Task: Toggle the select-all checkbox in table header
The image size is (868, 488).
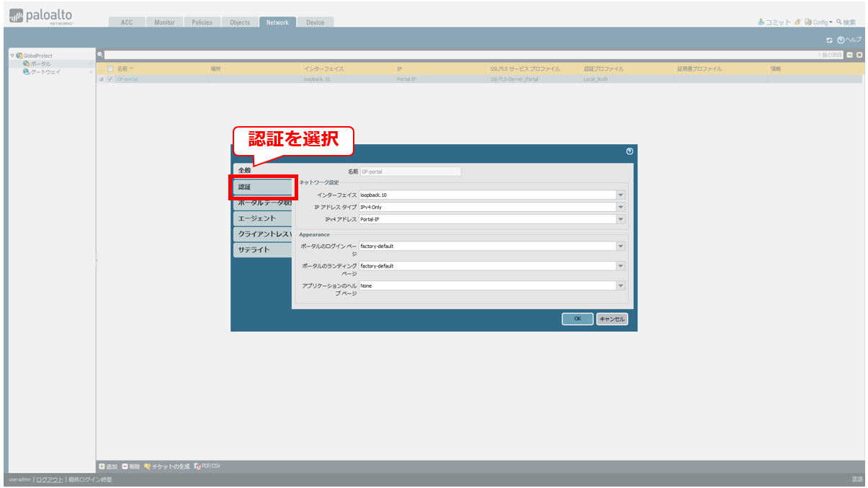Action: (x=110, y=68)
